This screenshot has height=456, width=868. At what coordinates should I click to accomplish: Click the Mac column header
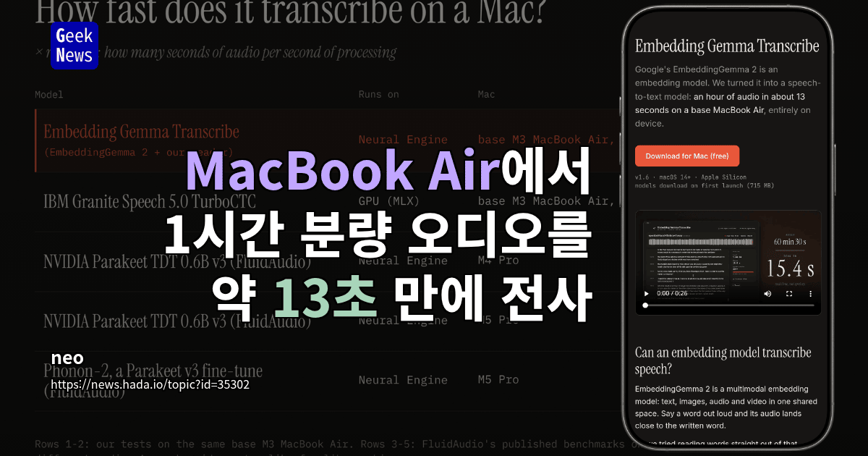[486, 94]
